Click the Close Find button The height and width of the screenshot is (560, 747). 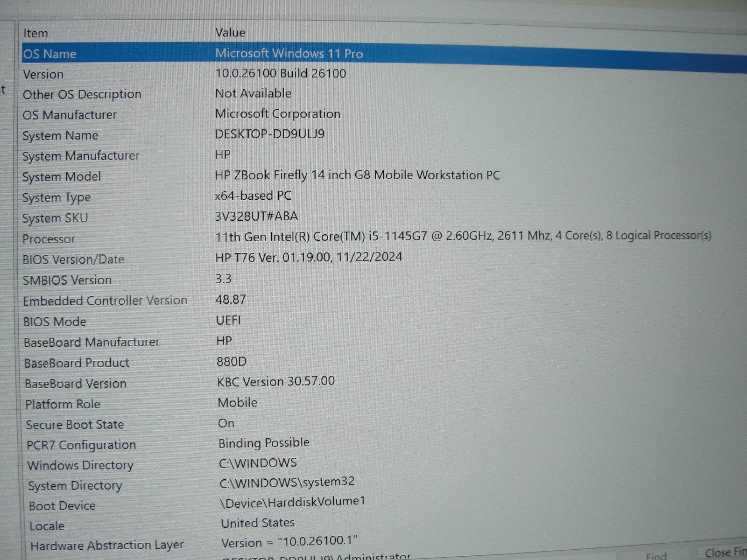pos(719,553)
